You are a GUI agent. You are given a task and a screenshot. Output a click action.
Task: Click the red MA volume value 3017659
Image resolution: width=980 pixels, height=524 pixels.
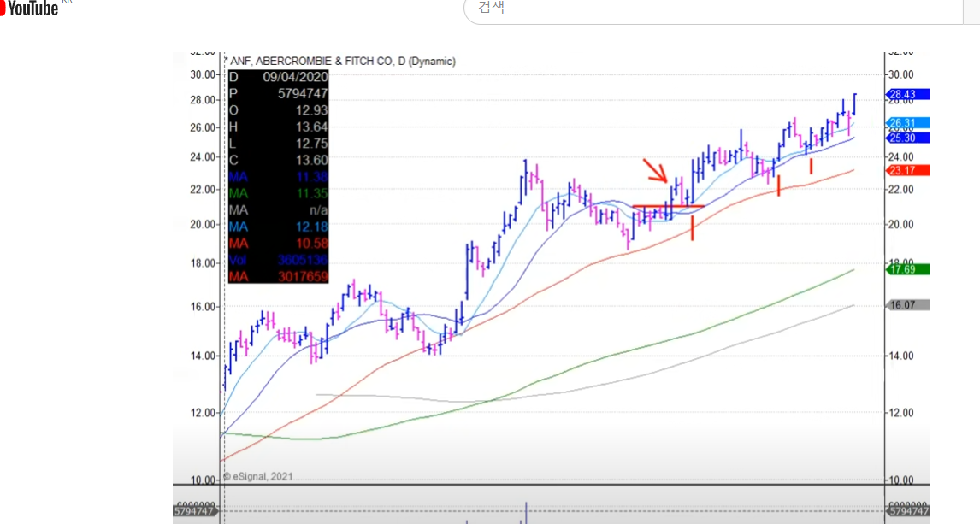pyautogui.click(x=303, y=277)
